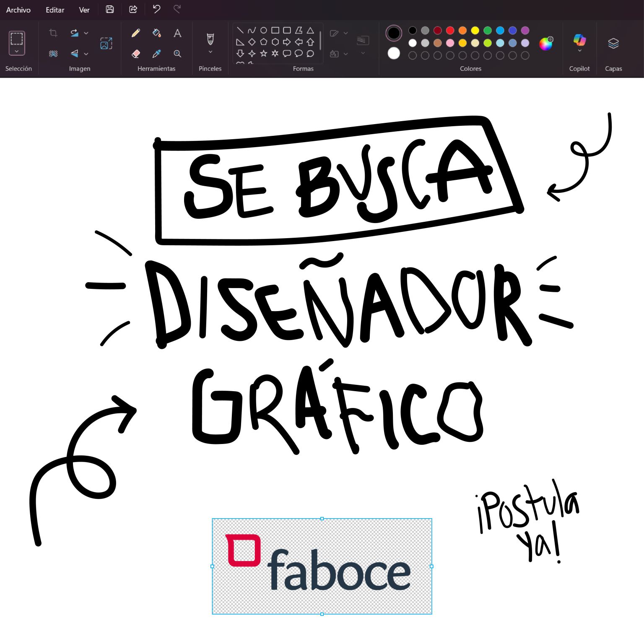
Task: Select the hexagon shape
Action: (x=275, y=42)
